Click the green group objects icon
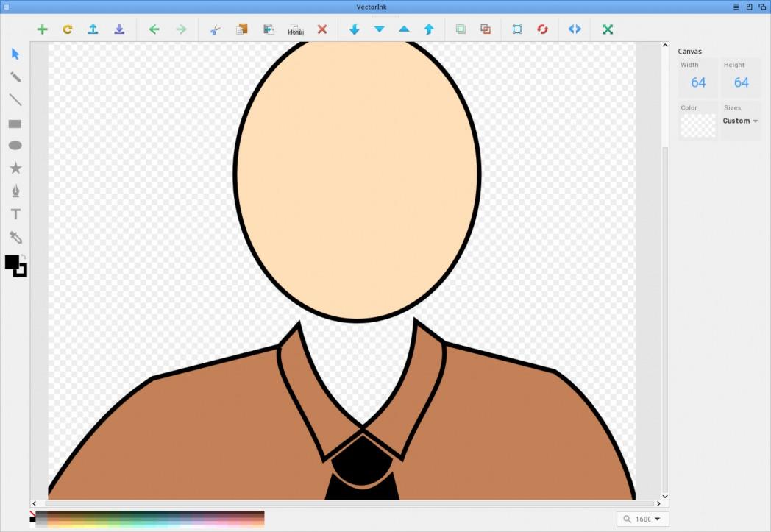 click(x=461, y=29)
